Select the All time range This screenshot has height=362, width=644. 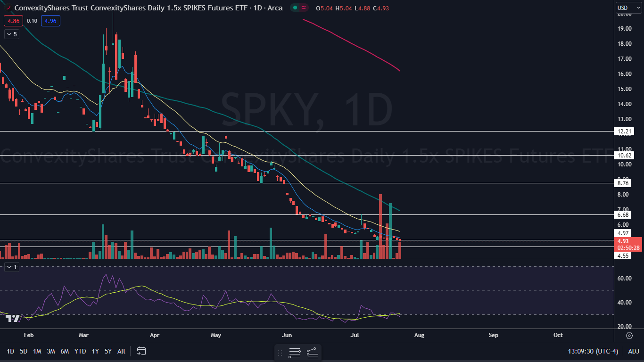[x=121, y=351]
